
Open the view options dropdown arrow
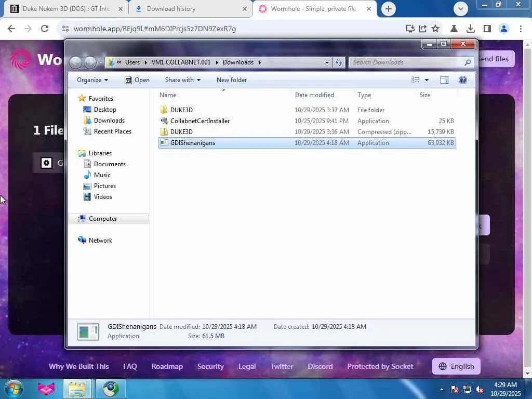(x=427, y=80)
